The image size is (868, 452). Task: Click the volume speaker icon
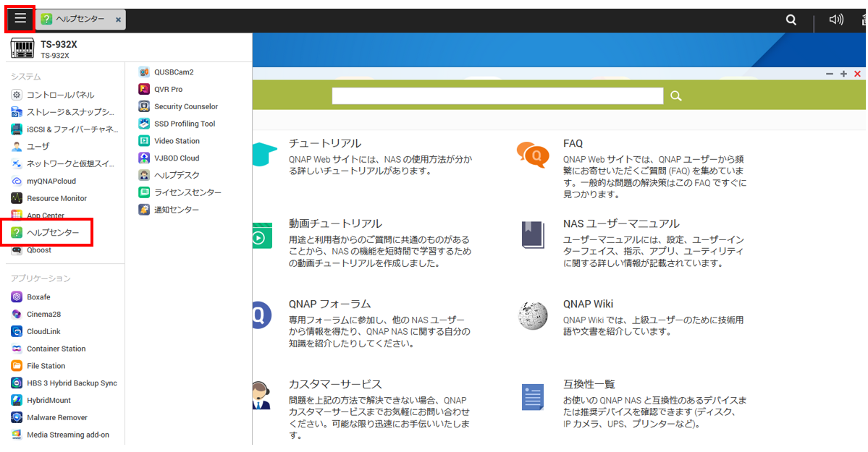pos(836,20)
